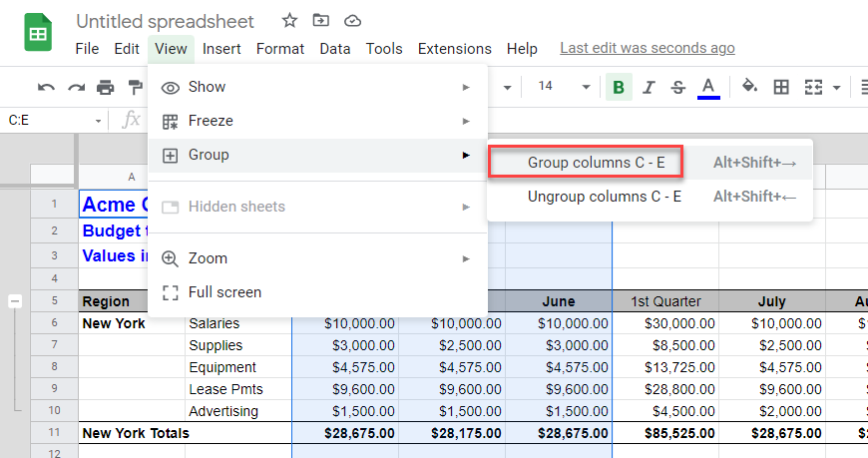
Task: Toggle italic formatting
Action: [x=649, y=88]
